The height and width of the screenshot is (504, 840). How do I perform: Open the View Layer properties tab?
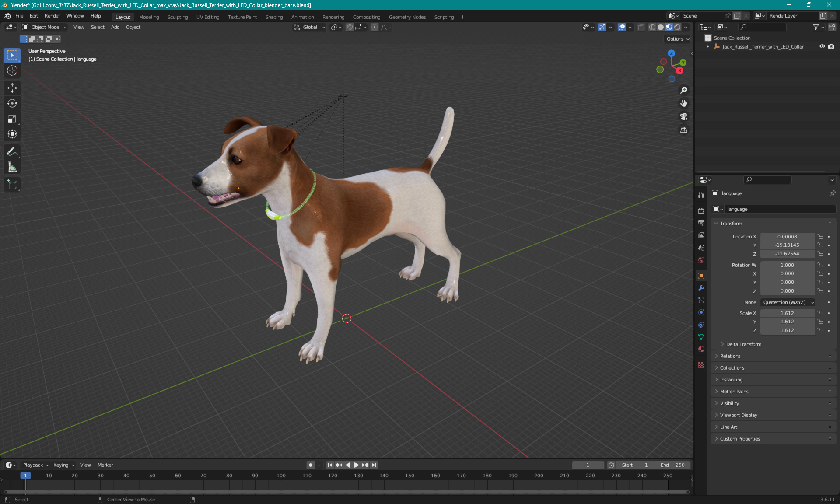pyautogui.click(x=701, y=235)
